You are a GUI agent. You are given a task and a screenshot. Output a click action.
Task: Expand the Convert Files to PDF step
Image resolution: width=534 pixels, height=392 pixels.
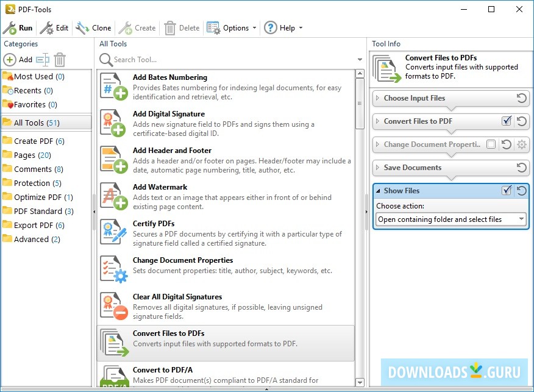tap(377, 121)
